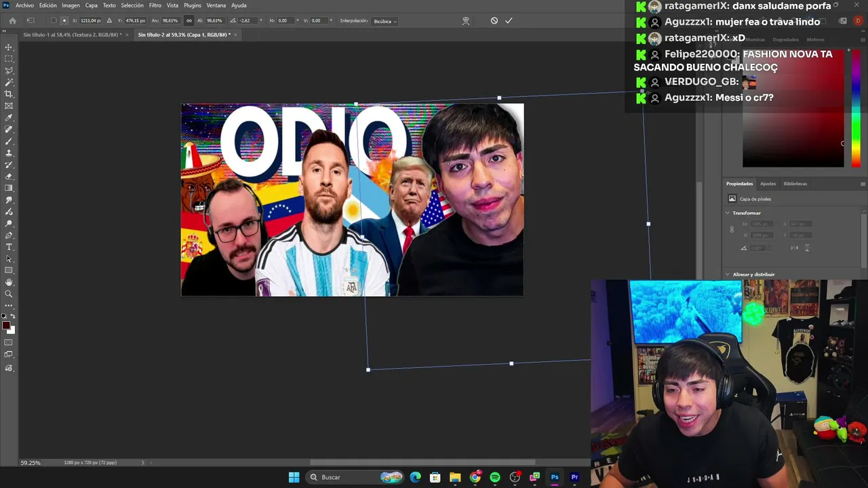Viewport: 868px width, 488px height.
Task: Open the Filtro menu
Action: (155, 5)
